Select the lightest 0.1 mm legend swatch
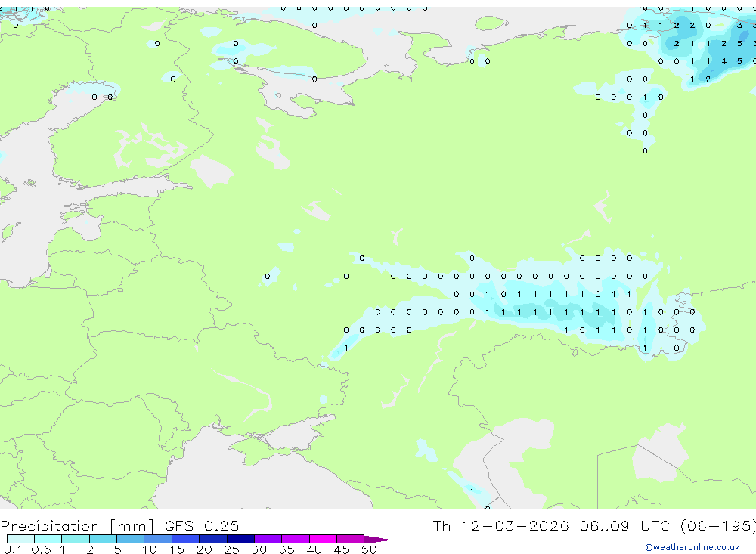The width and height of the screenshot is (756, 554). click(20, 539)
